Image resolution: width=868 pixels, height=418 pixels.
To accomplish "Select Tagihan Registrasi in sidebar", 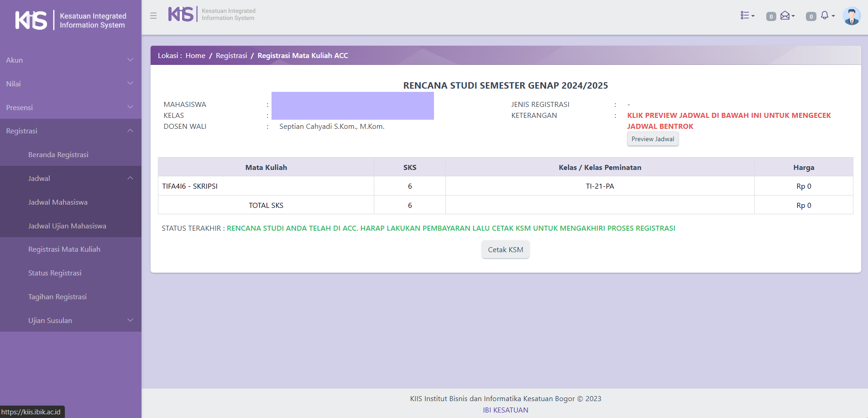I will 58,296.
